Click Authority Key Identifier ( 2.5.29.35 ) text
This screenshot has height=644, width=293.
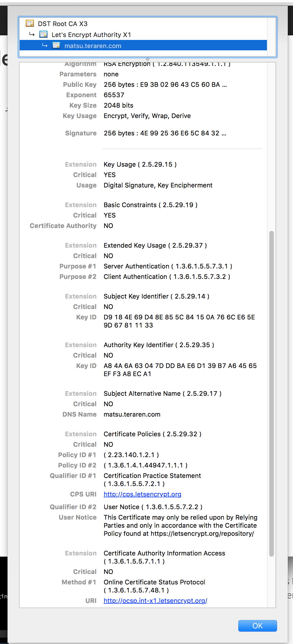tap(159, 345)
